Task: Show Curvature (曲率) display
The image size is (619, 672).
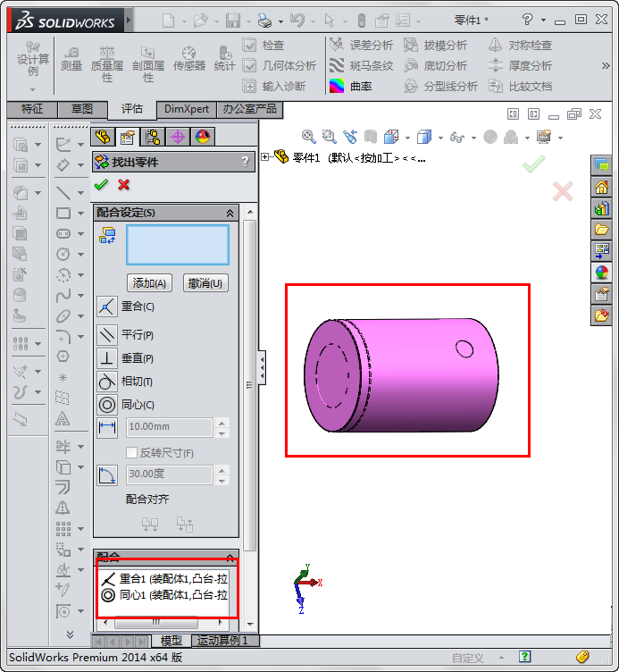Action: point(350,86)
